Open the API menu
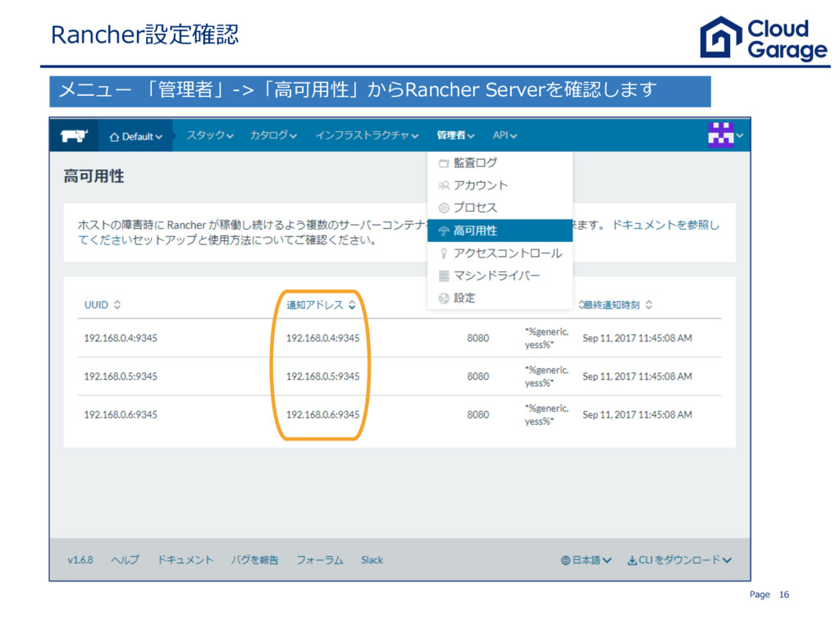Viewport: 840px width, 630px height. tap(504, 135)
